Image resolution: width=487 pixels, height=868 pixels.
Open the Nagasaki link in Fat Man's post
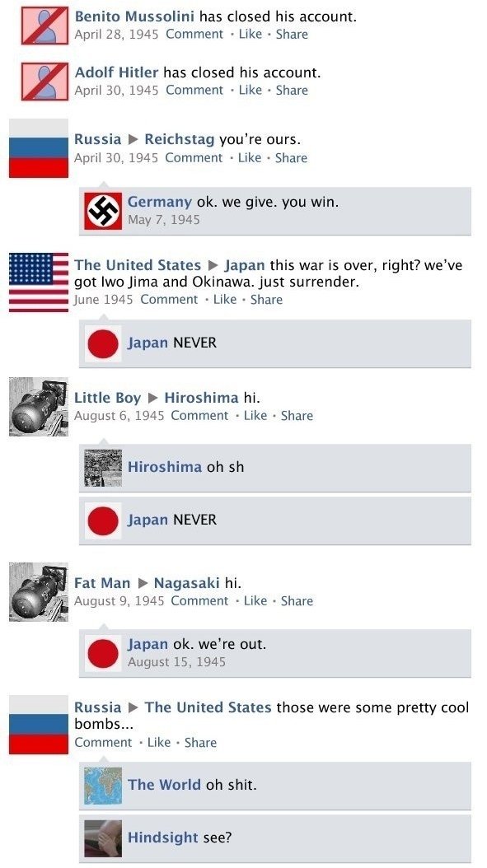tap(187, 583)
